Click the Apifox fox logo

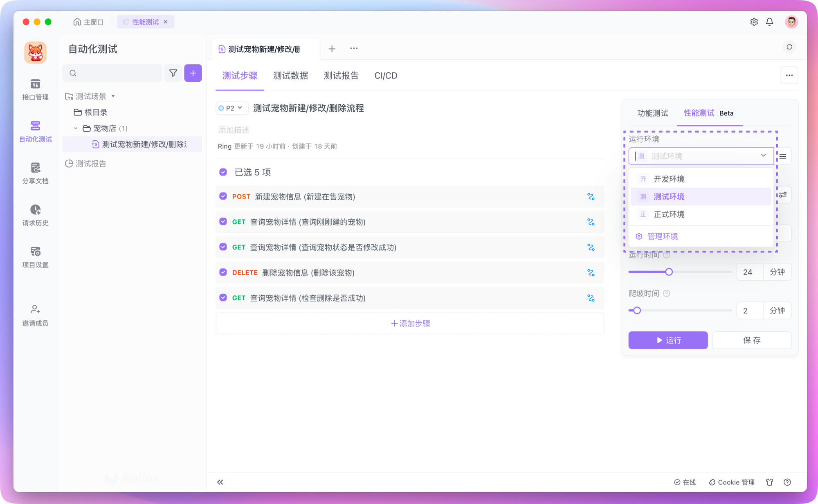coord(35,53)
